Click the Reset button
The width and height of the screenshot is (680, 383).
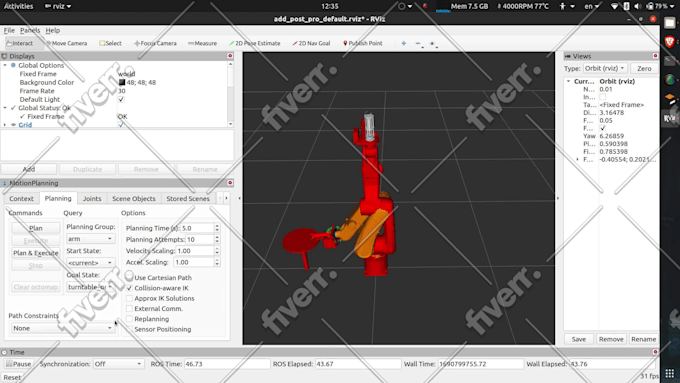point(12,377)
